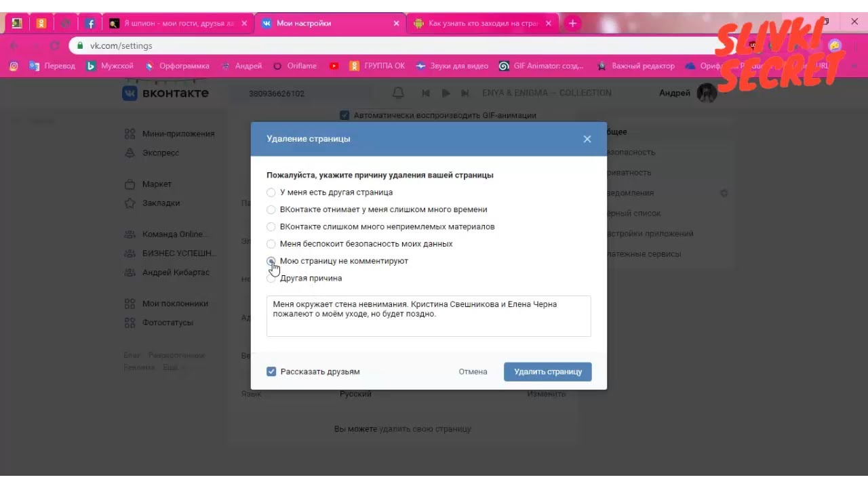Image resolution: width=868 pixels, height=488 pixels.
Task: Open a new browser tab
Action: click(x=572, y=23)
